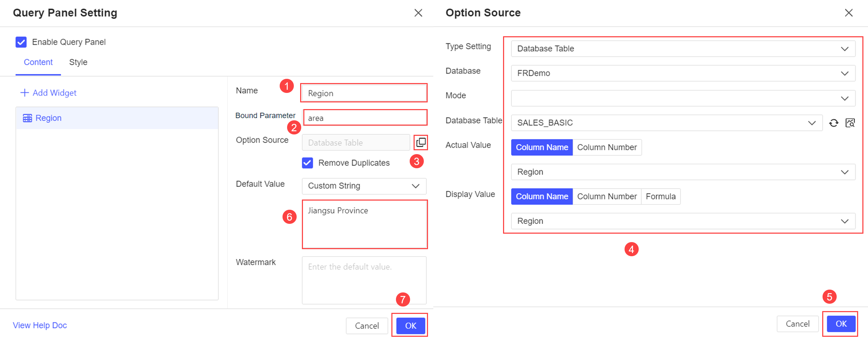Open the SALES_BASIC Database Table dropdown
Viewport: 868px width, 341px height.
666,123
